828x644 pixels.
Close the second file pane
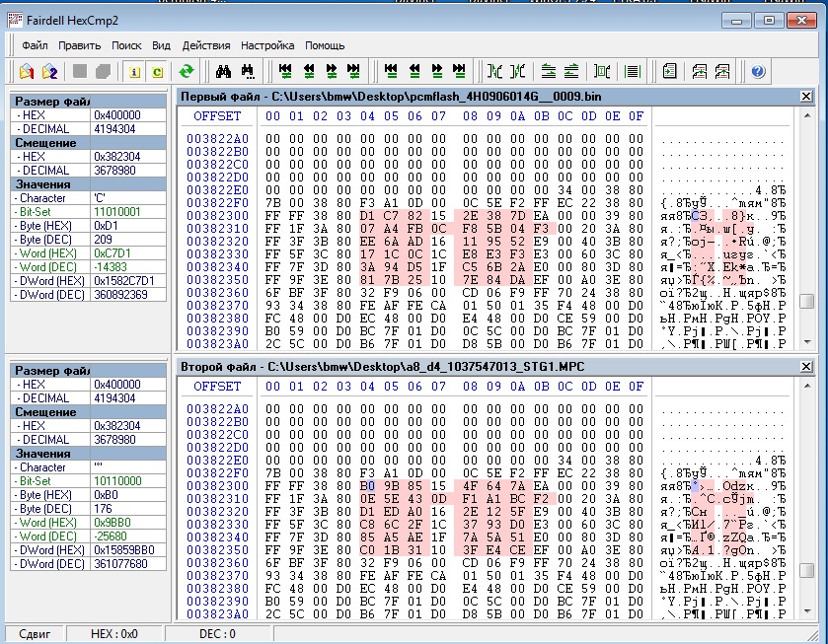point(806,367)
